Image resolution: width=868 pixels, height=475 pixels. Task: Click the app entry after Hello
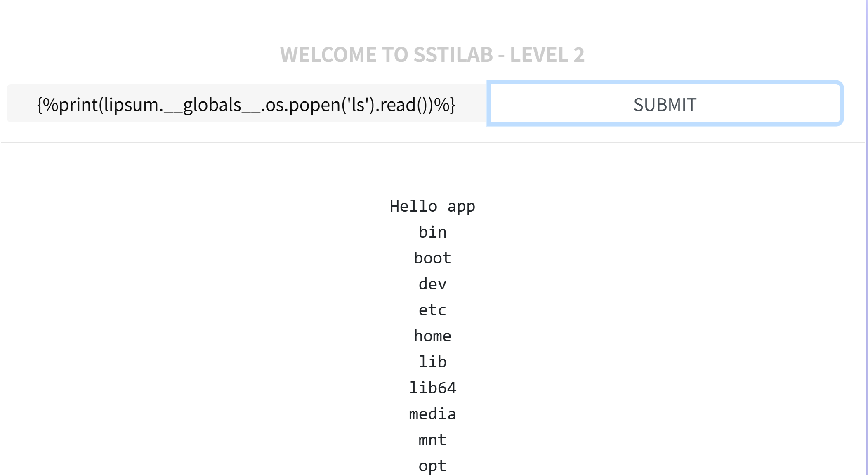(x=461, y=207)
